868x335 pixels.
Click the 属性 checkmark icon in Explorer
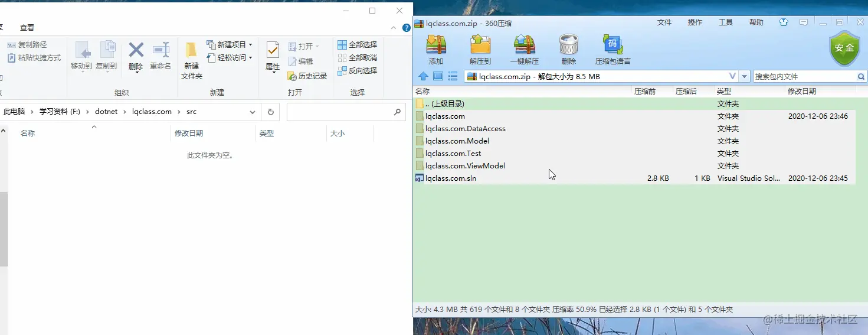click(x=273, y=50)
